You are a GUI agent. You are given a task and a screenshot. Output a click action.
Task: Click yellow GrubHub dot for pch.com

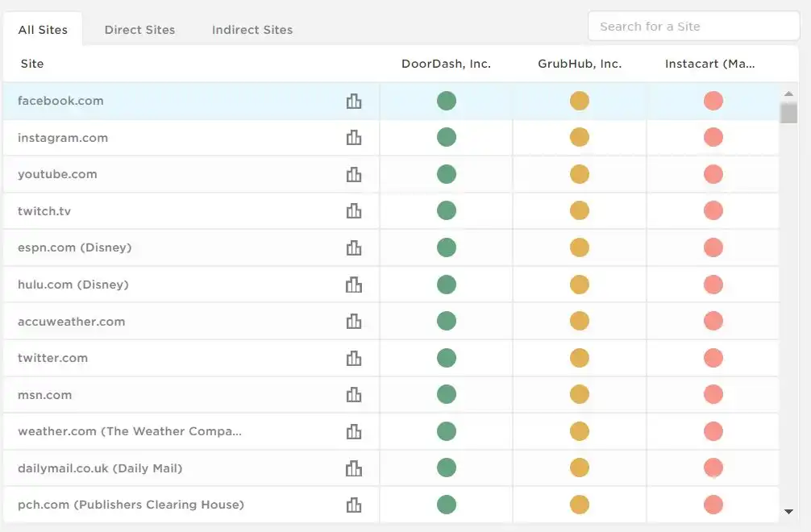(580, 505)
